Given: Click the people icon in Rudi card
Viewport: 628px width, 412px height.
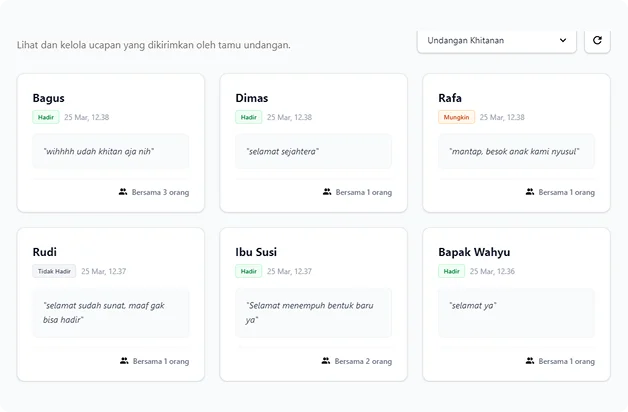Looking at the screenshot, I should (124, 361).
